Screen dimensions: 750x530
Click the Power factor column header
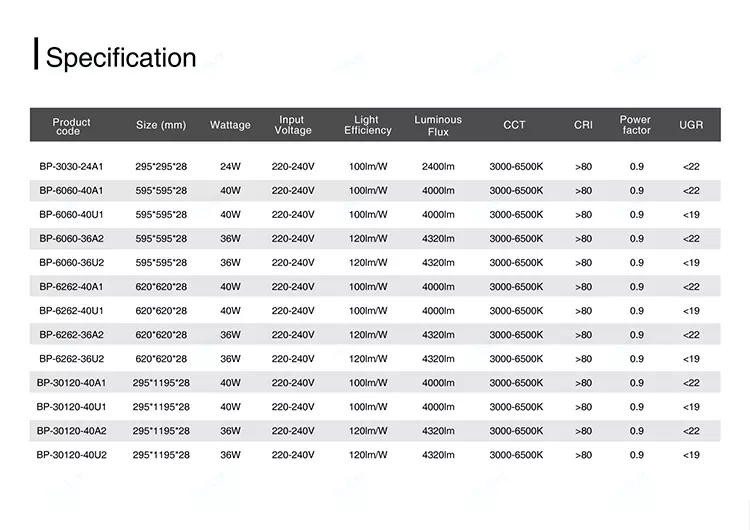pos(635,126)
